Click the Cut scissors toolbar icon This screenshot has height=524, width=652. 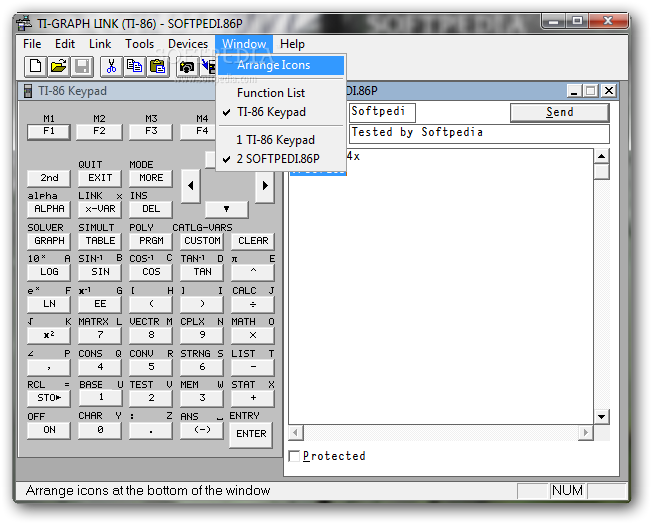point(111,67)
